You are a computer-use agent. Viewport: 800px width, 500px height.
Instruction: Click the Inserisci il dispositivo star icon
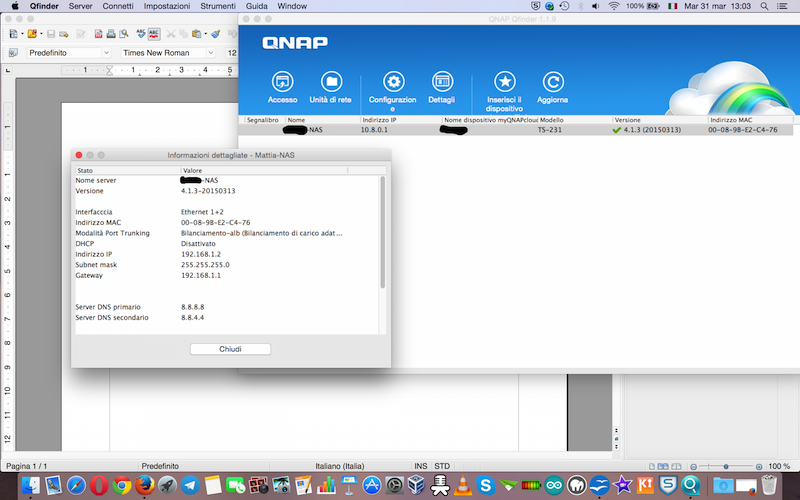click(x=504, y=83)
